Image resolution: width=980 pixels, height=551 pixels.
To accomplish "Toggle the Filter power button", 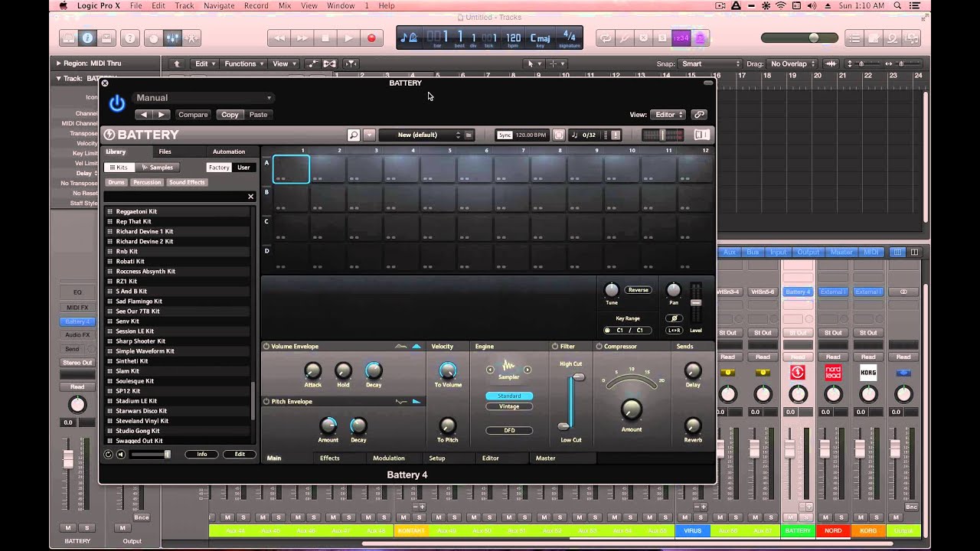I will pos(555,347).
